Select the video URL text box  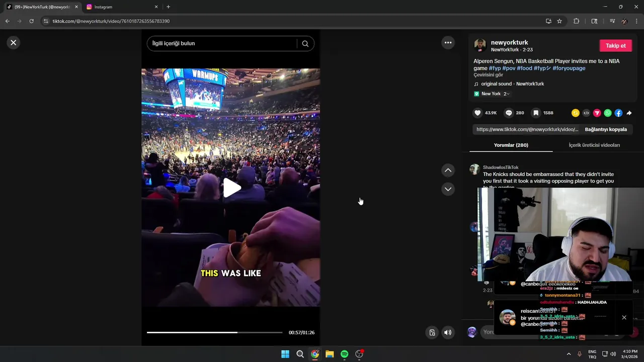pyautogui.click(x=527, y=129)
